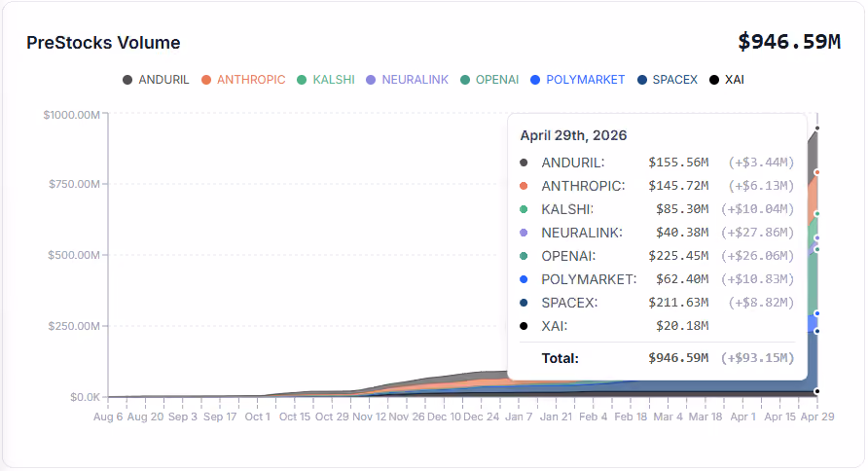Toggle the NEURALINK series in legend
Viewport: 868px width, 471px height.
pos(408,80)
